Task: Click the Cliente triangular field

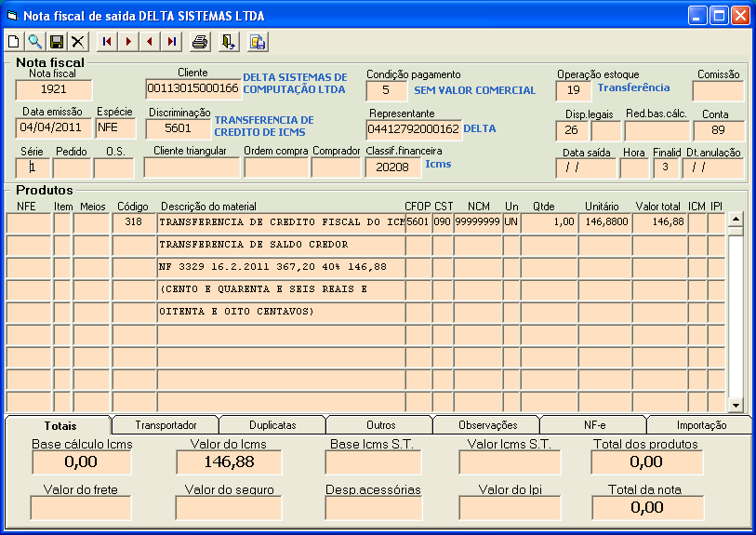Action: click(x=192, y=167)
